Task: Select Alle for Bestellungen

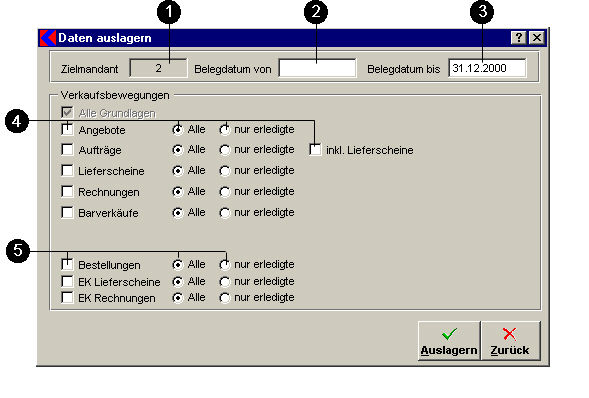Action: pyautogui.click(x=178, y=265)
